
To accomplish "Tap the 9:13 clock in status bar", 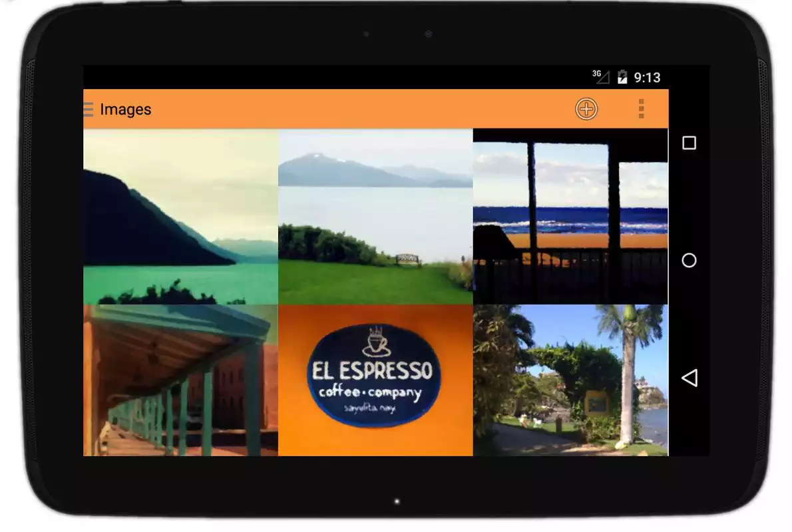I will coord(647,77).
